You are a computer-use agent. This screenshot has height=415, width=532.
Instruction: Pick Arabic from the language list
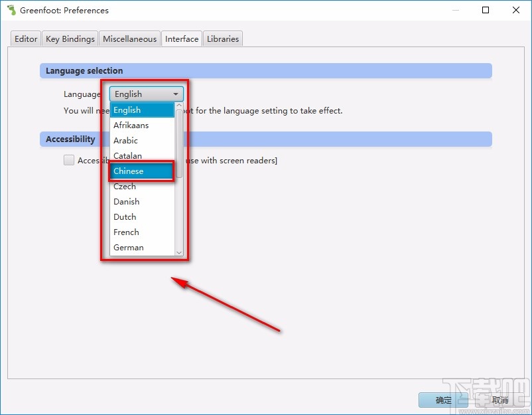(x=142, y=141)
